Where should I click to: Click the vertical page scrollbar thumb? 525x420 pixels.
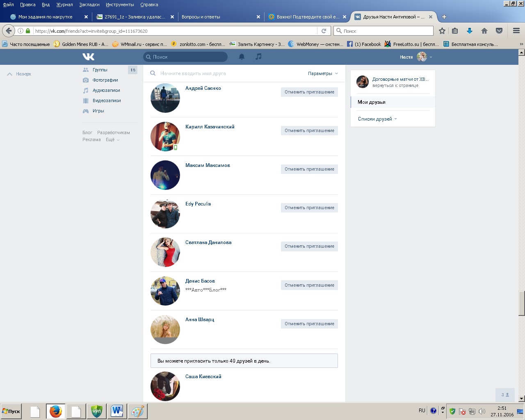[522, 304]
